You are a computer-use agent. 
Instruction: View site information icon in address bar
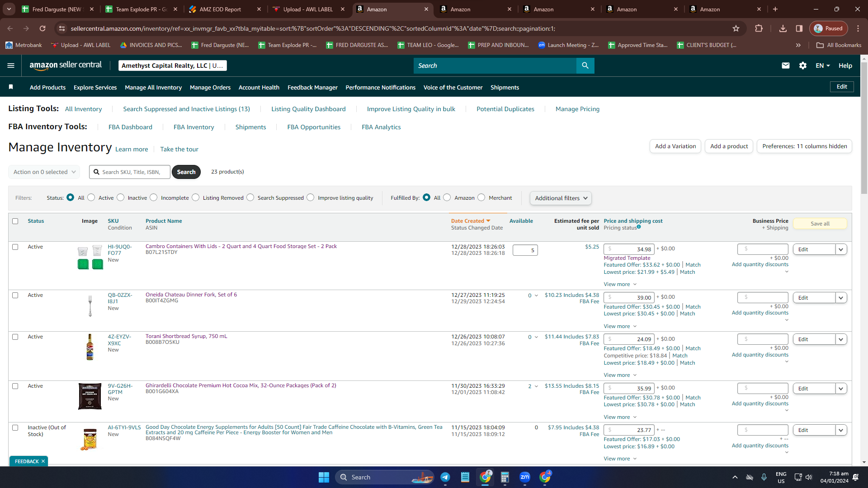pos(62,28)
